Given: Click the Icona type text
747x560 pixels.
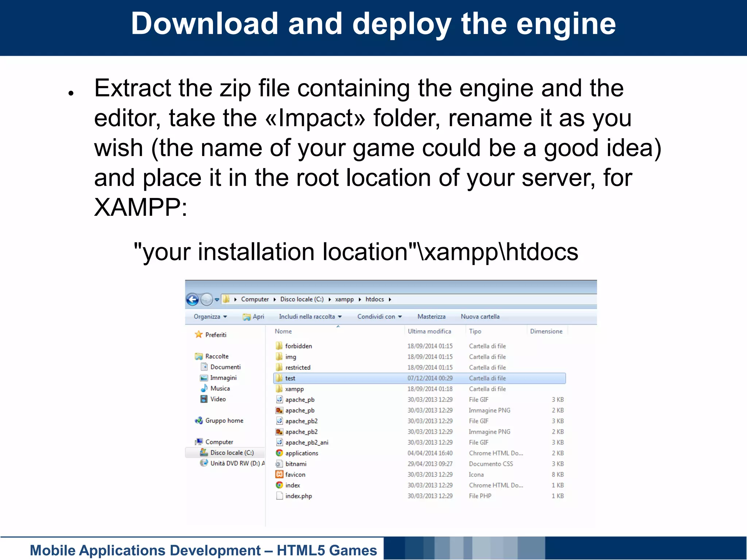Looking at the screenshot, I should tap(476, 474).
